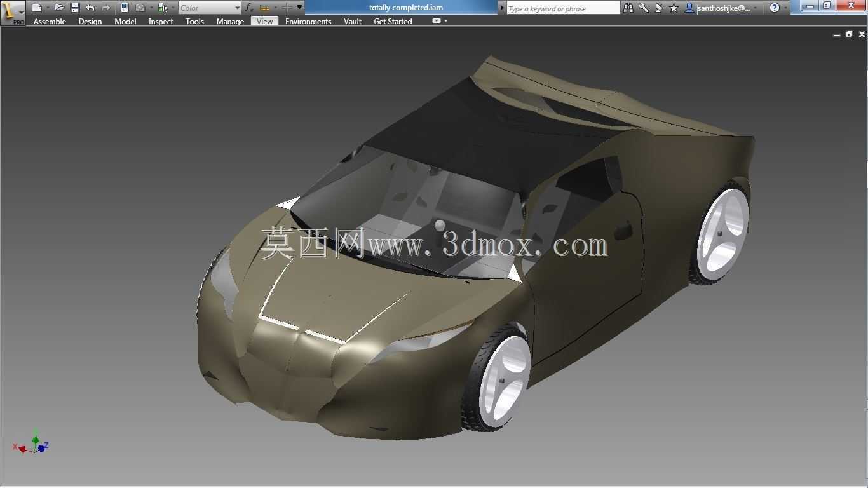Image resolution: width=868 pixels, height=488 pixels.
Task: Click the blue Update icon in the quick access toolbar
Action: 125,8
